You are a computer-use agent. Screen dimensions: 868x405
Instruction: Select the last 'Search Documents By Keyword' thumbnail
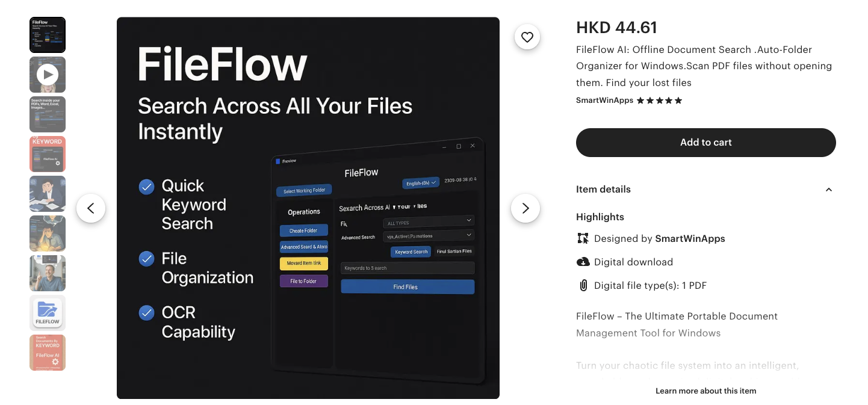[x=48, y=353]
